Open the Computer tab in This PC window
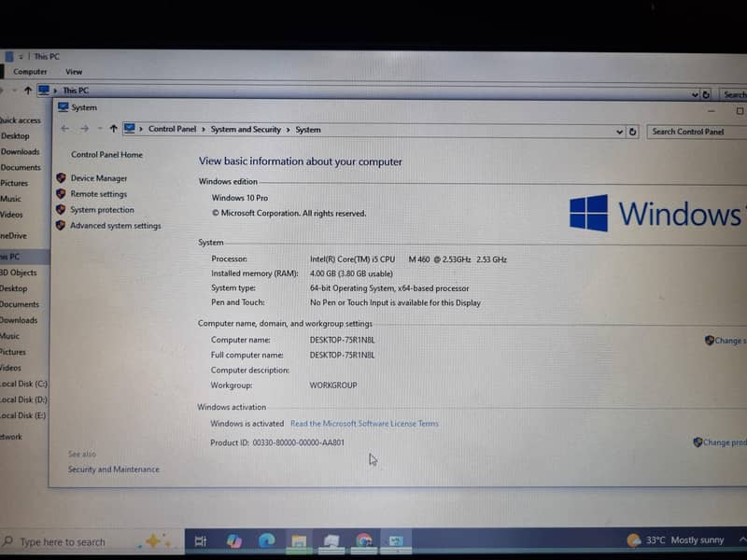The height and width of the screenshot is (560, 747). coord(30,72)
